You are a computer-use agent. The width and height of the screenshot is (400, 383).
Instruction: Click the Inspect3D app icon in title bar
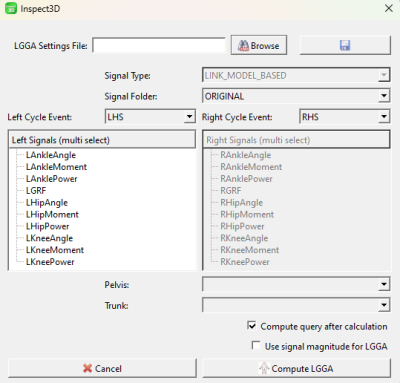click(x=11, y=8)
